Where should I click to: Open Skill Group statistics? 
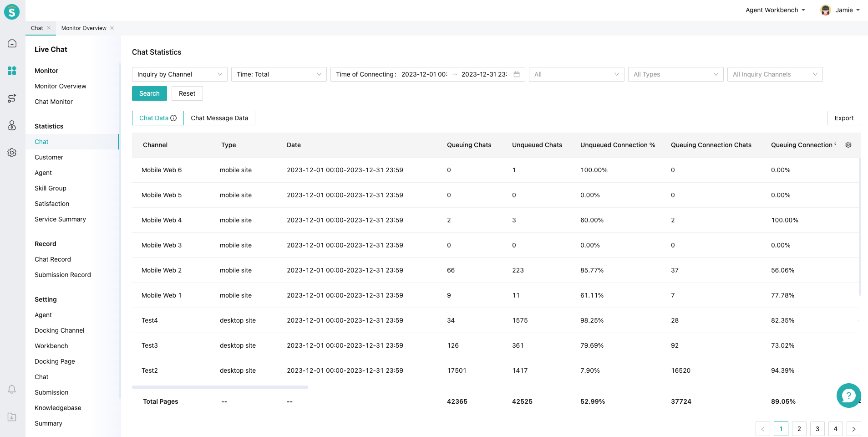tap(51, 188)
